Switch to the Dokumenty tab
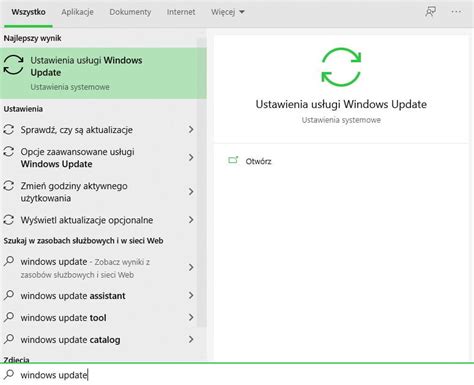This screenshot has height=385, width=474. click(x=130, y=12)
